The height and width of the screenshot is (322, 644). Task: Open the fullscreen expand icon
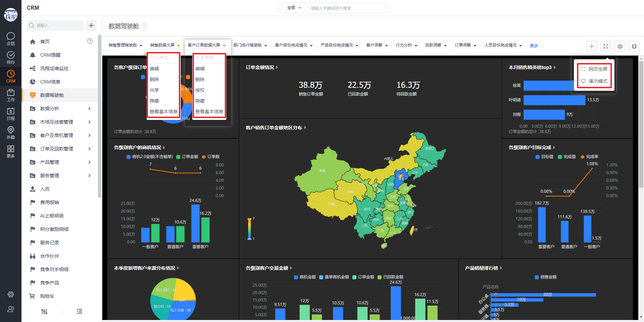click(606, 46)
